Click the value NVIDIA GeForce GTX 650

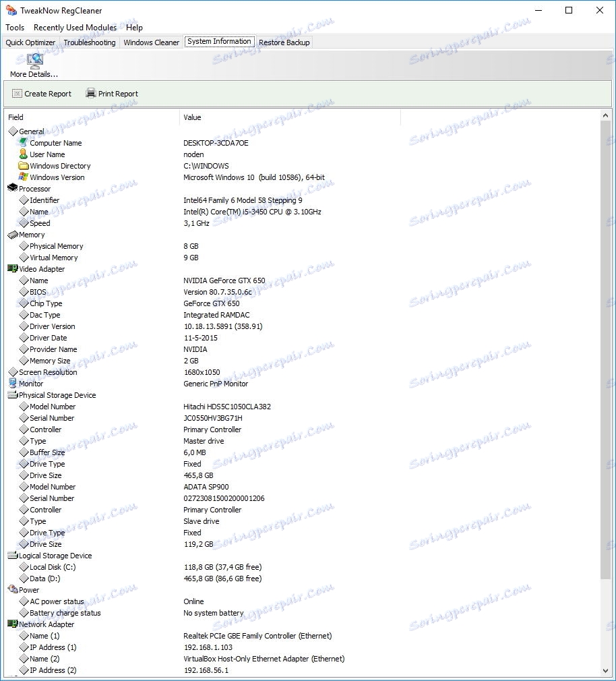224,280
